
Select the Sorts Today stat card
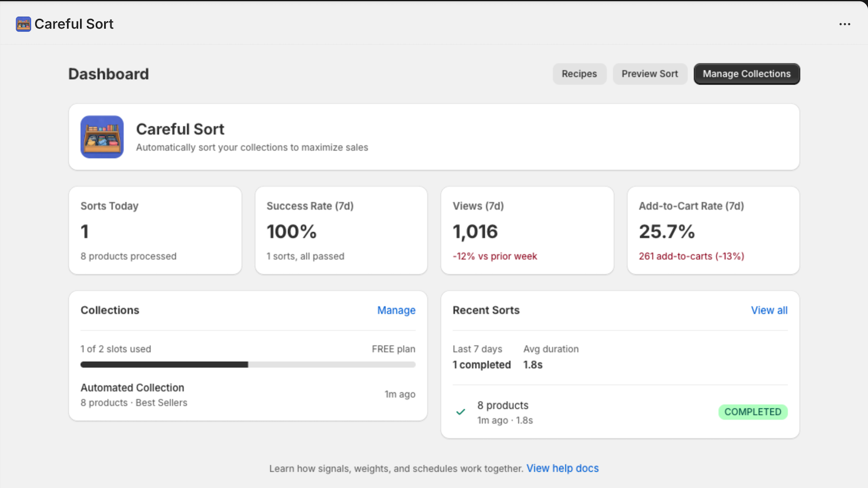(x=155, y=230)
